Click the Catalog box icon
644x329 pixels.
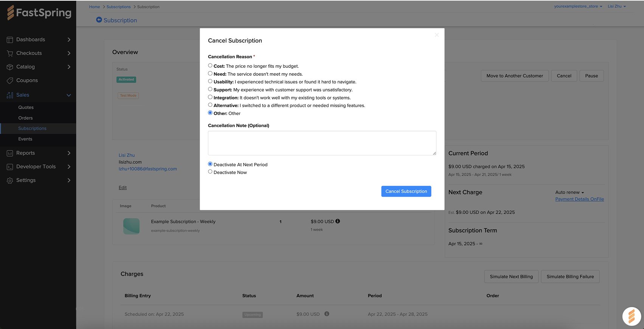(x=10, y=67)
